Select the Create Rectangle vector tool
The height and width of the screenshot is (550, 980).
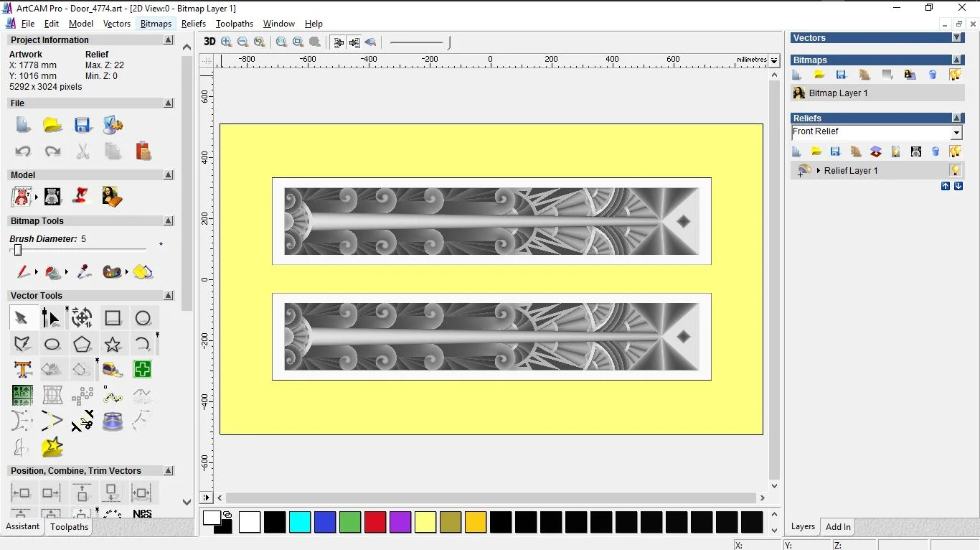point(113,318)
